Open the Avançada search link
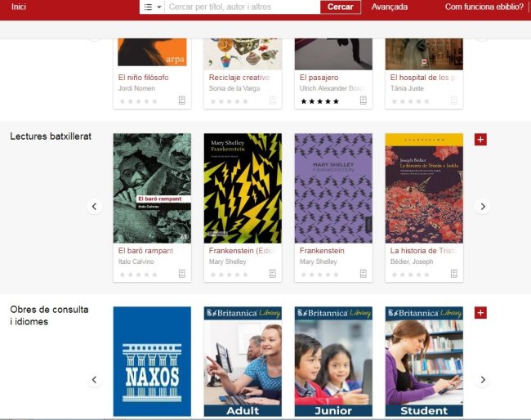The width and height of the screenshot is (531, 420). (390, 7)
